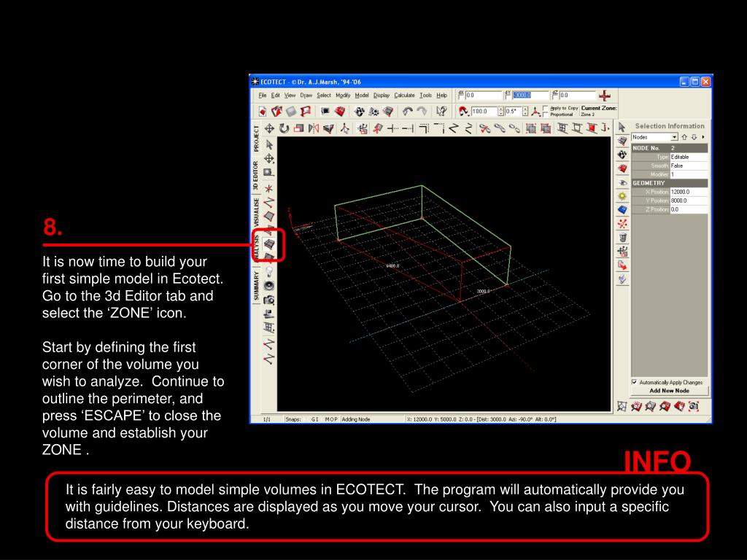747x560 pixels.
Task: Click the Current Zone label
Action: (x=599, y=108)
